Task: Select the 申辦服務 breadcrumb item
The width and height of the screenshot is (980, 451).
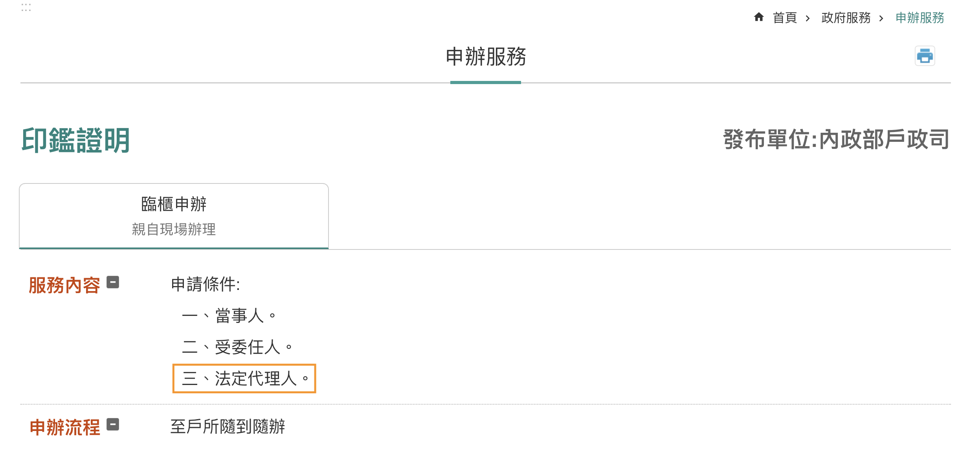Action: click(919, 18)
